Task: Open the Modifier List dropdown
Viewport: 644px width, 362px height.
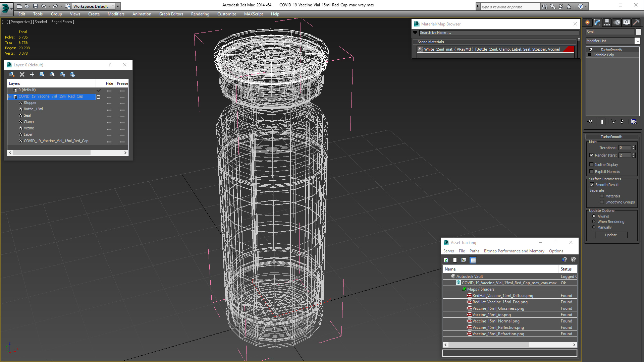Action: coord(637,41)
